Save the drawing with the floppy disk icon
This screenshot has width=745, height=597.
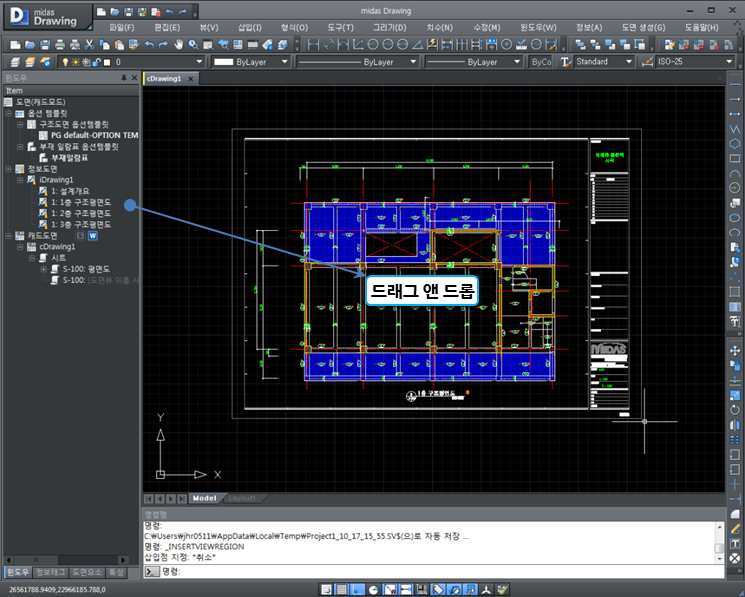pyautogui.click(x=45, y=45)
